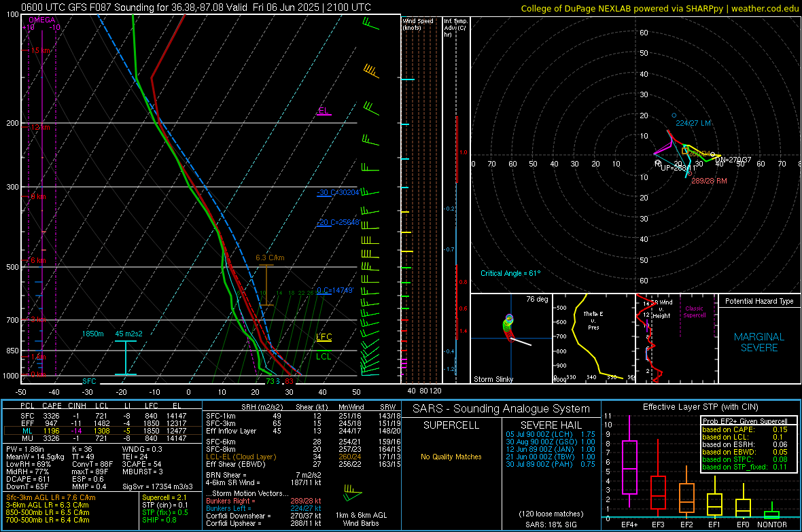Click the Supercell = 2.1 composite value

tap(164, 498)
